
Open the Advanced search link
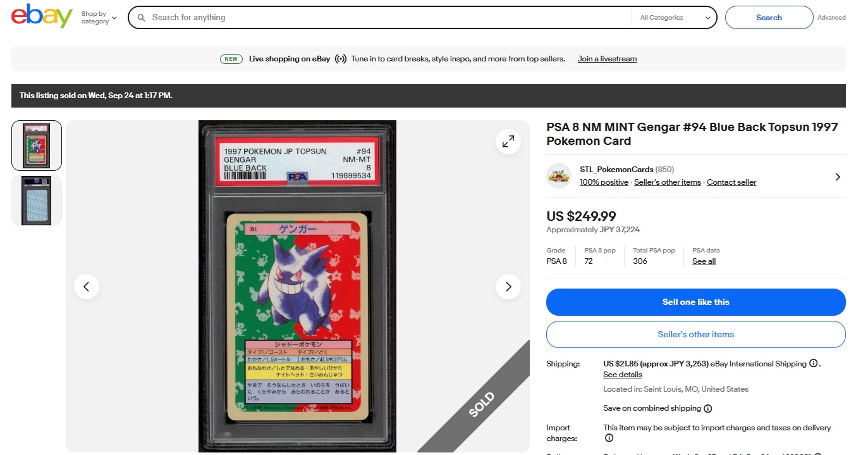[831, 18]
